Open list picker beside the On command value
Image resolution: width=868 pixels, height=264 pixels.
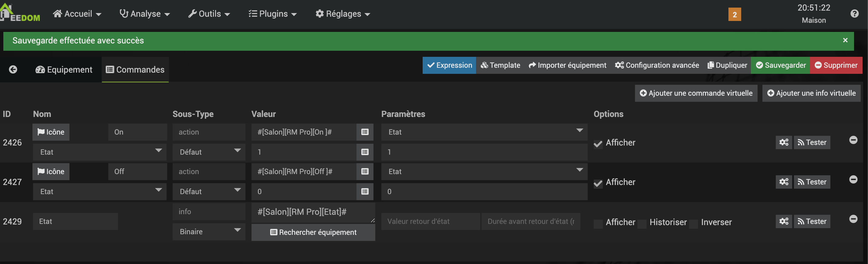365,132
